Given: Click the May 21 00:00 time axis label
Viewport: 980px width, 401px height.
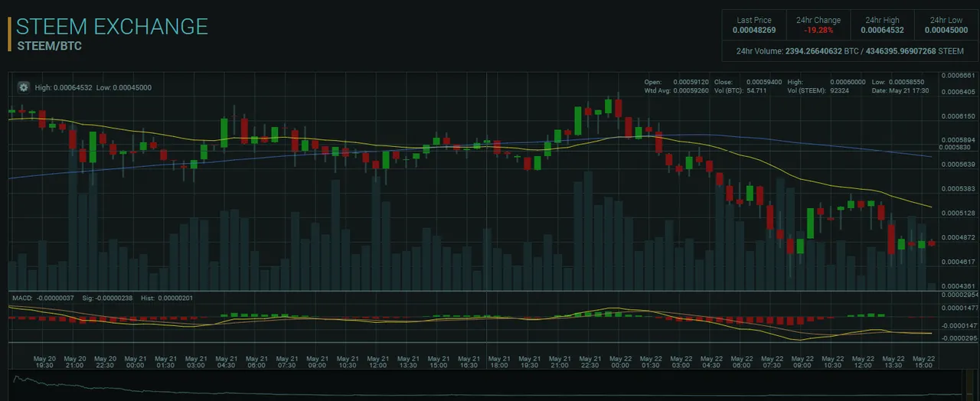Looking at the screenshot, I should click(x=136, y=362).
